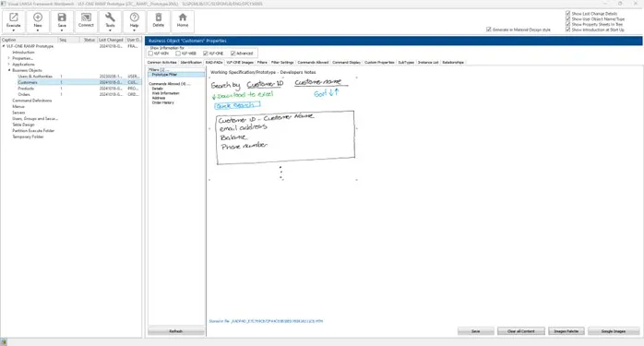This screenshot has width=644, height=346.
Task: Select Table Design in the tree
Action: coord(23,125)
